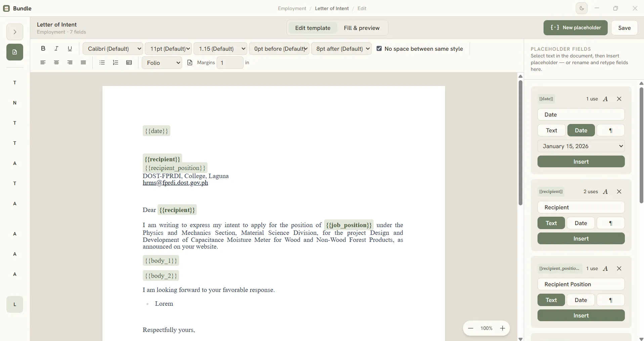This screenshot has height=341, width=644.
Task: Insert a numbered list
Action: (116, 62)
